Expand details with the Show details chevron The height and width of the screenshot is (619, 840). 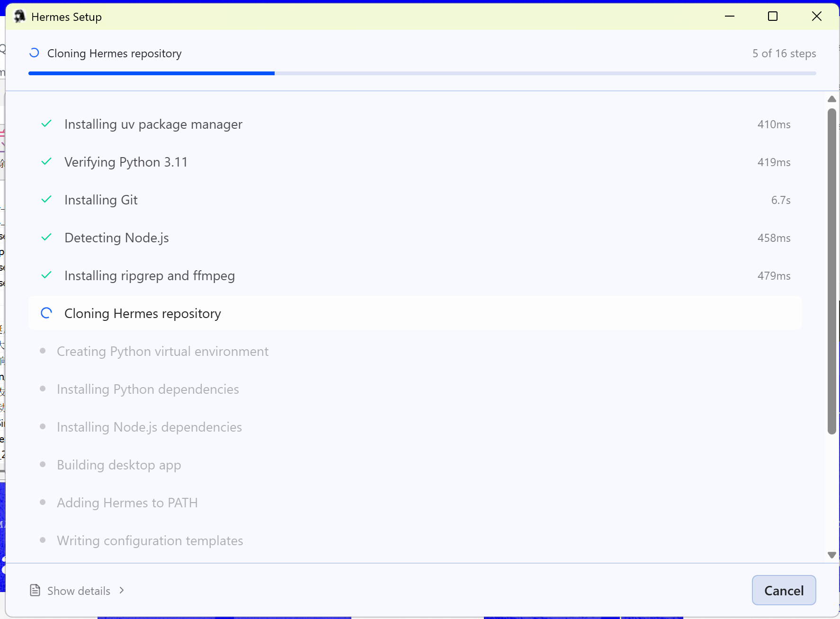pos(122,590)
